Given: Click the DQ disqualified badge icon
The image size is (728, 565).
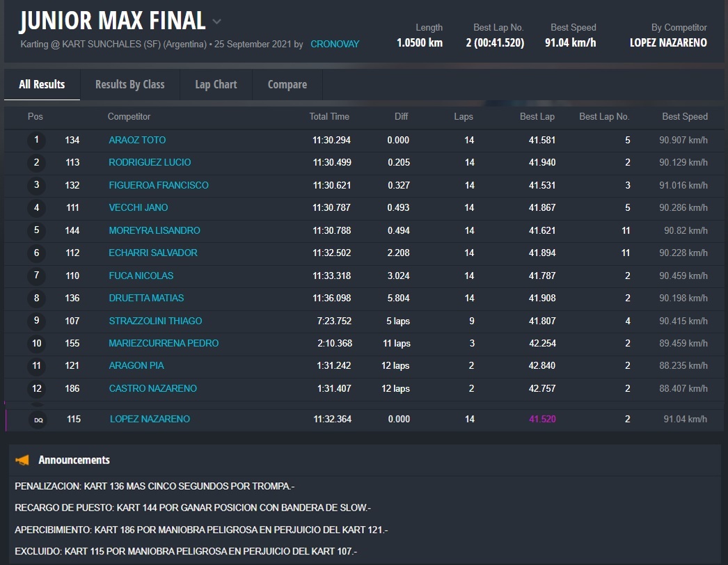Looking at the screenshot, I should click(37, 420).
